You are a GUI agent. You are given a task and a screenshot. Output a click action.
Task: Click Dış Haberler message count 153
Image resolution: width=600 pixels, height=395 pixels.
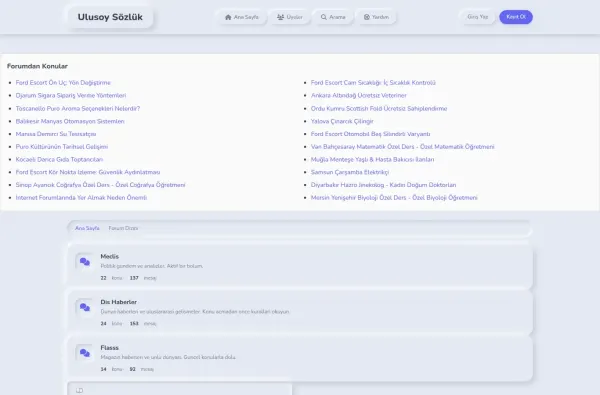[134, 323]
